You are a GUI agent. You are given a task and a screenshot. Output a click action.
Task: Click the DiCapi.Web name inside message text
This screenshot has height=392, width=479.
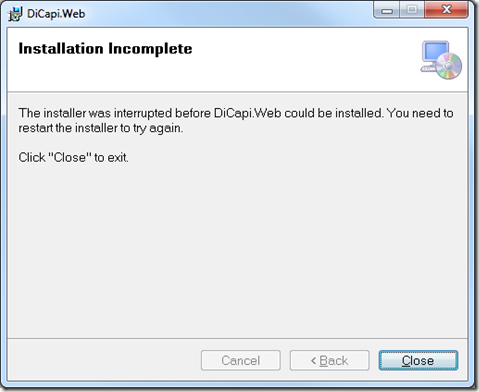[x=247, y=113]
